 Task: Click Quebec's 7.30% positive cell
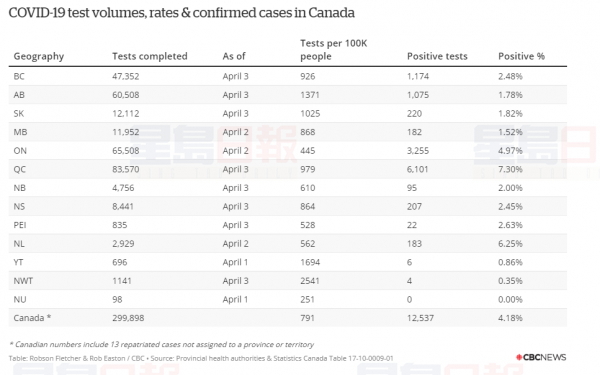[510, 169]
